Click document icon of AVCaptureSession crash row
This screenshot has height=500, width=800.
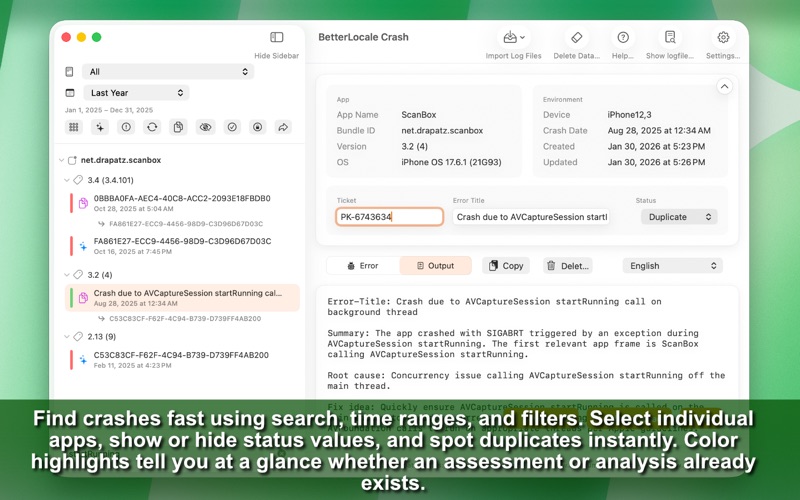83,298
